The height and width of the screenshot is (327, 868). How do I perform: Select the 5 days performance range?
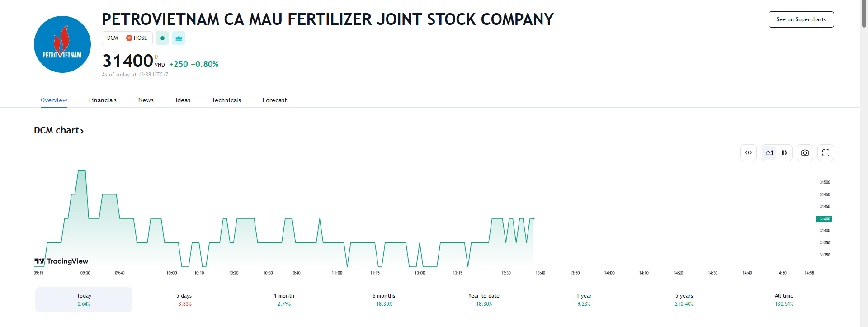coord(184,299)
